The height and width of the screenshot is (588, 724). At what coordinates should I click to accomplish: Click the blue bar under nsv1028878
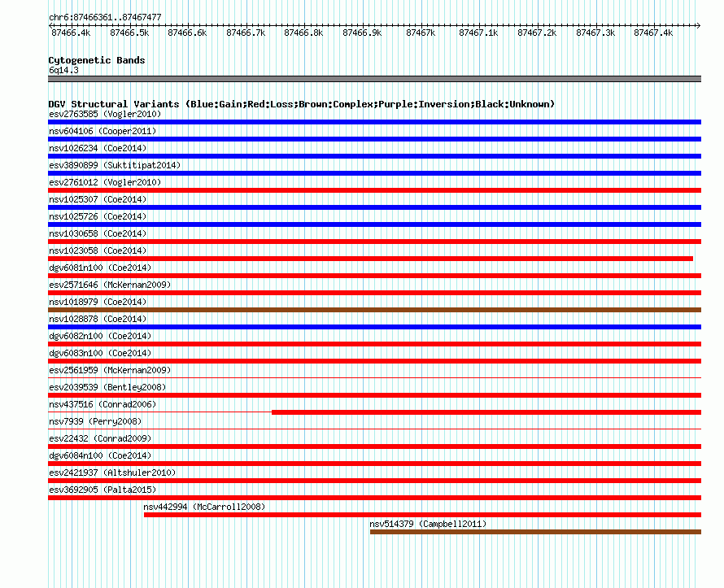point(374,327)
